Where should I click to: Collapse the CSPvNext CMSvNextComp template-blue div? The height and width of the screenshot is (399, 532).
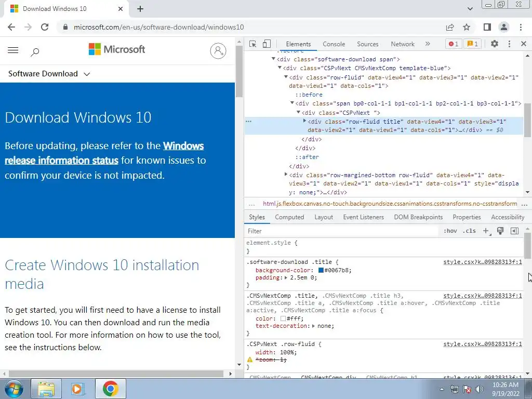tap(280, 68)
